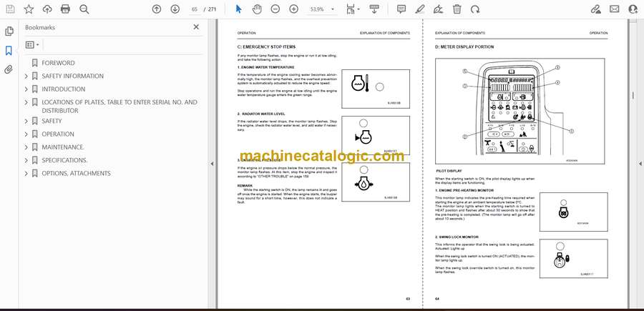The image size is (644, 311).
Task: Zoom out with the minus button
Action: click(275, 9)
